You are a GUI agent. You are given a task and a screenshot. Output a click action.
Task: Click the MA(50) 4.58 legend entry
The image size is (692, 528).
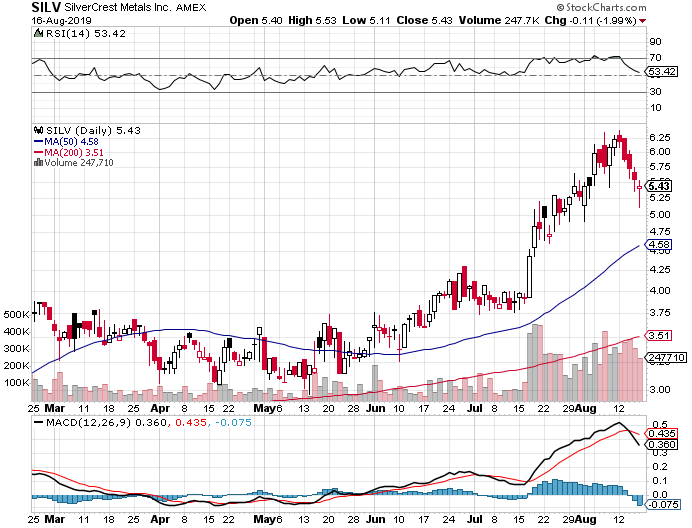point(66,142)
